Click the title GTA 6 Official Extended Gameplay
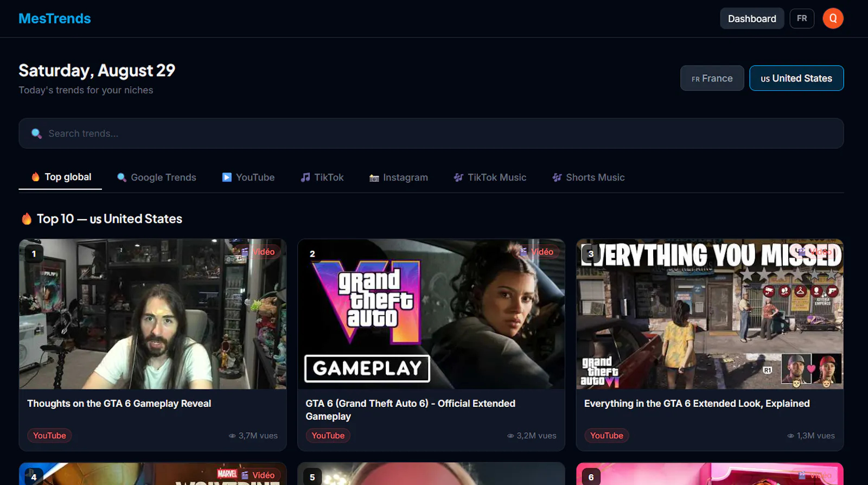This screenshot has height=485, width=868. click(410, 410)
